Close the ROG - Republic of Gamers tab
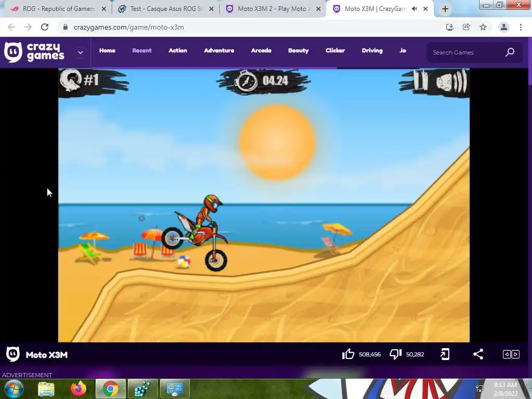The height and width of the screenshot is (399, 532). point(104,9)
